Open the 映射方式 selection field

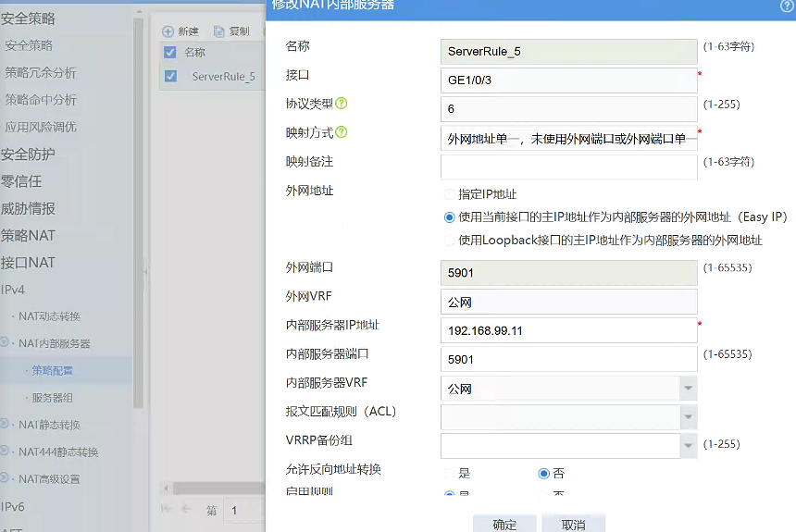pos(568,138)
